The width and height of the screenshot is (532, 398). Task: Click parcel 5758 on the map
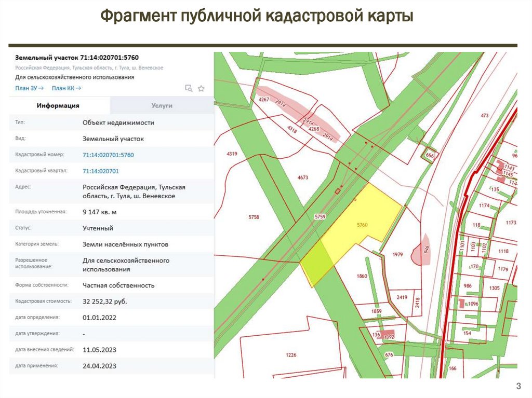point(254,217)
